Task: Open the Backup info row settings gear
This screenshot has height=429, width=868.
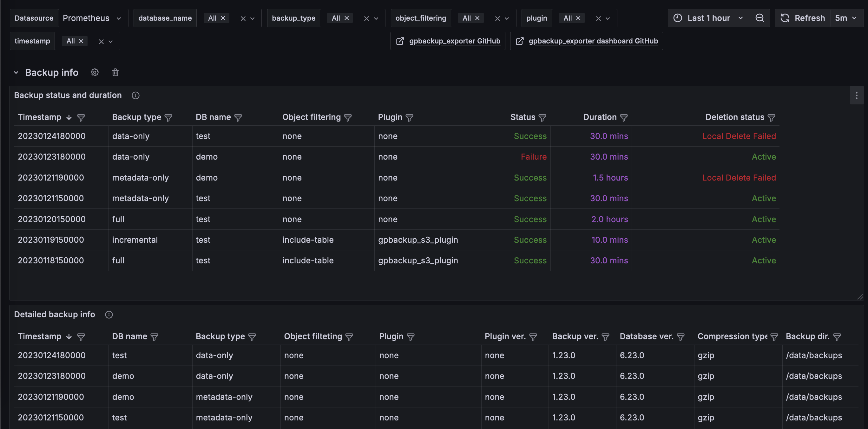Action: pyautogui.click(x=95, y=72)
